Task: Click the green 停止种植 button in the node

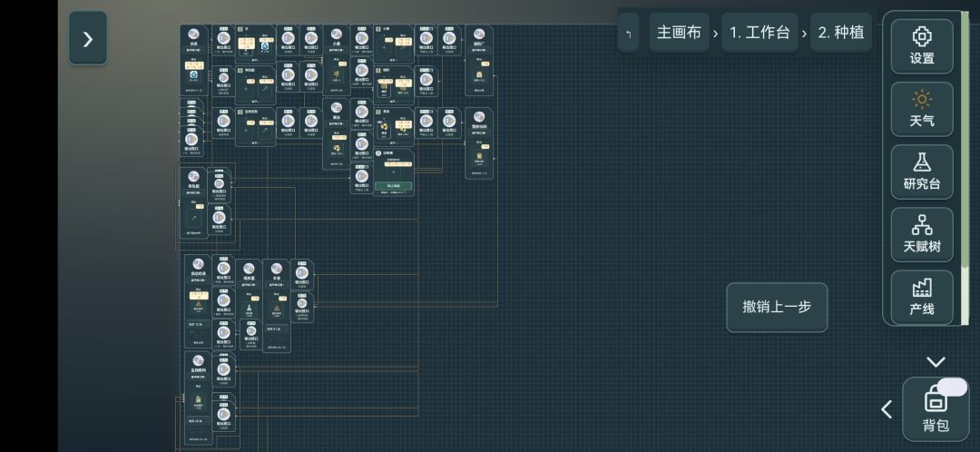Action: (x=394, y=186)
